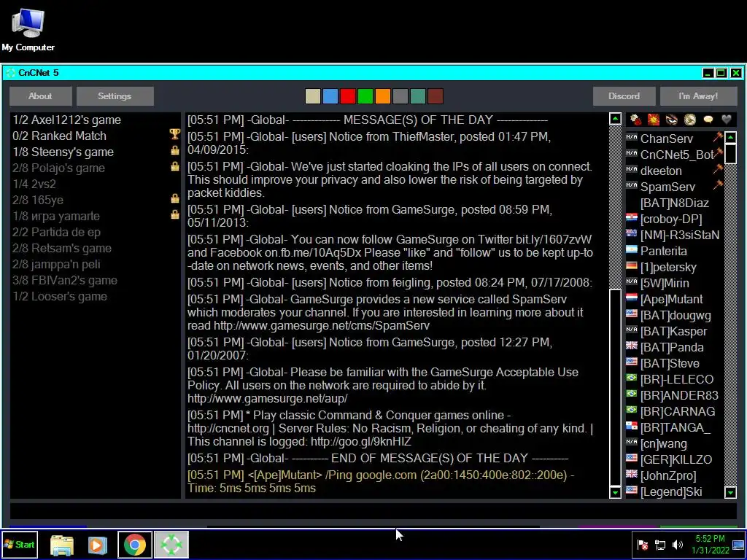Select the 1/4 2vs2 game
The image size is (747, 560).
tap(96, 184)
